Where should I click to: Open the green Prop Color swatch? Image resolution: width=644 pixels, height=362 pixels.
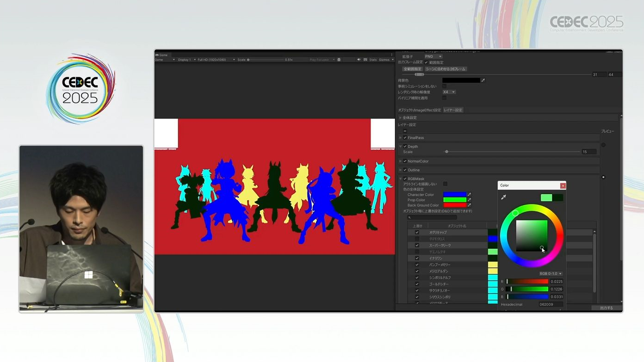(455, 200)
